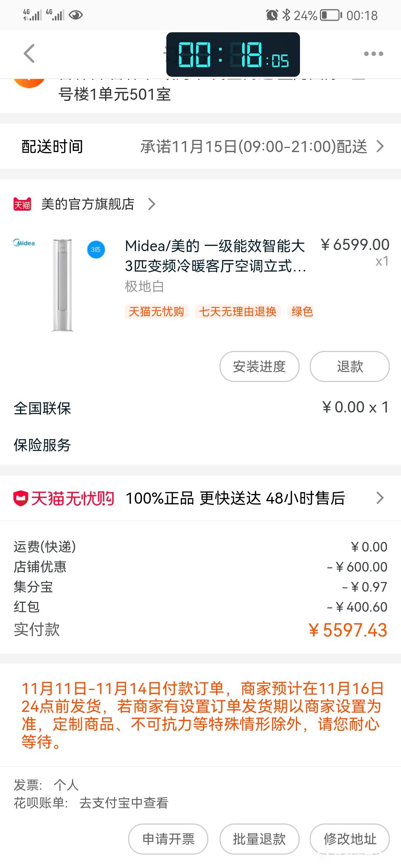401x868 pixels.
Task: Open the Midea air conditioner product title
Action: tap(215, 256)
